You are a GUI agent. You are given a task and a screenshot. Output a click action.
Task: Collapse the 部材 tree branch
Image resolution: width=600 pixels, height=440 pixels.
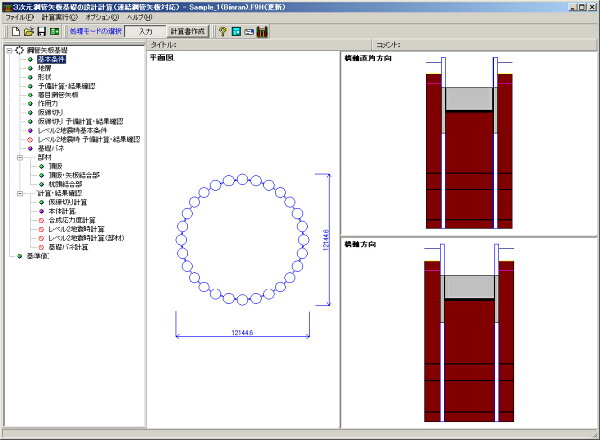pos(19,157)
